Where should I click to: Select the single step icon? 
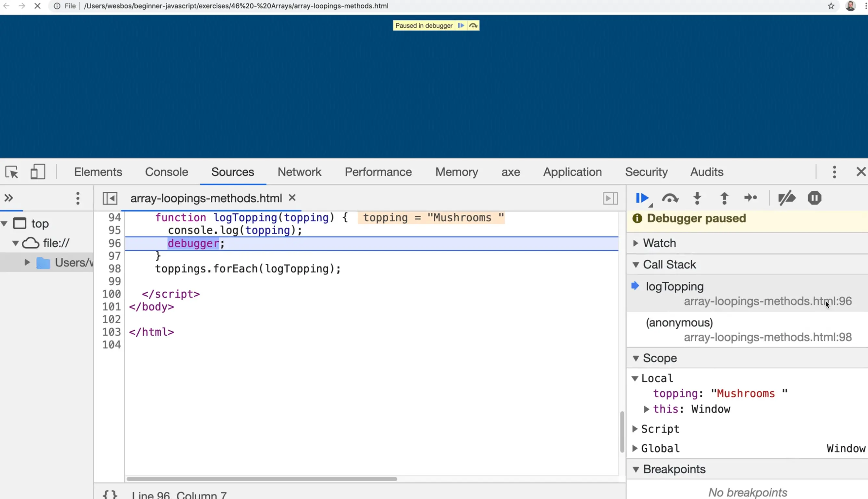point(751,198)
